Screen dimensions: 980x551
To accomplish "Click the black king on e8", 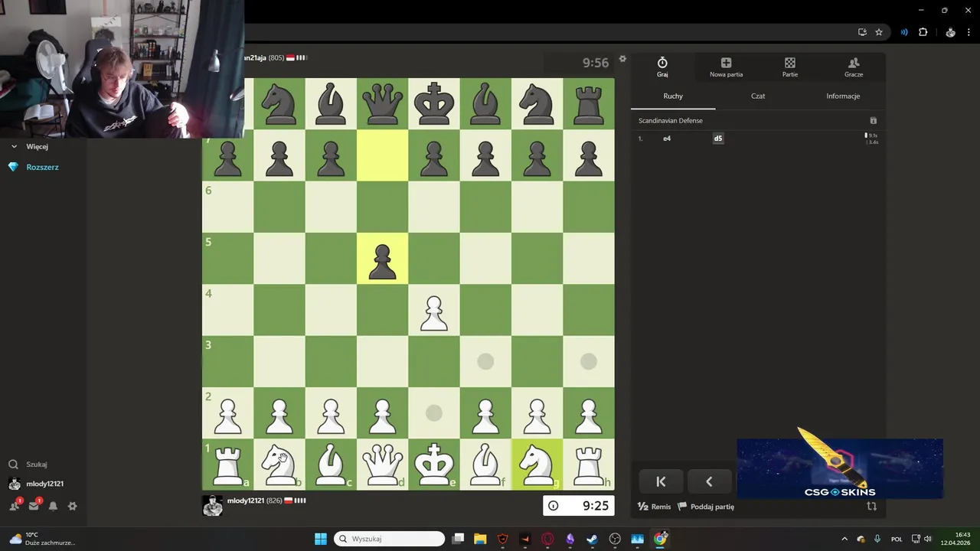I will pyautogui.click(x=434, y=104).
